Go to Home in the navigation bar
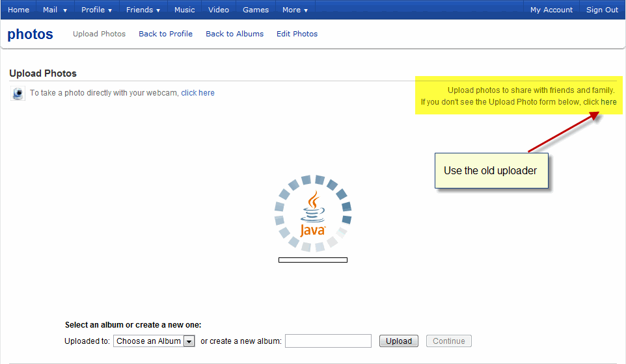Image resolution: width=626 pixels, height=364 pixels. point(18,10)
